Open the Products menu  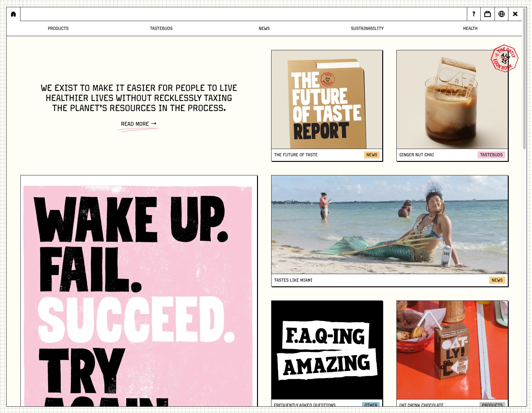(58, 28)
